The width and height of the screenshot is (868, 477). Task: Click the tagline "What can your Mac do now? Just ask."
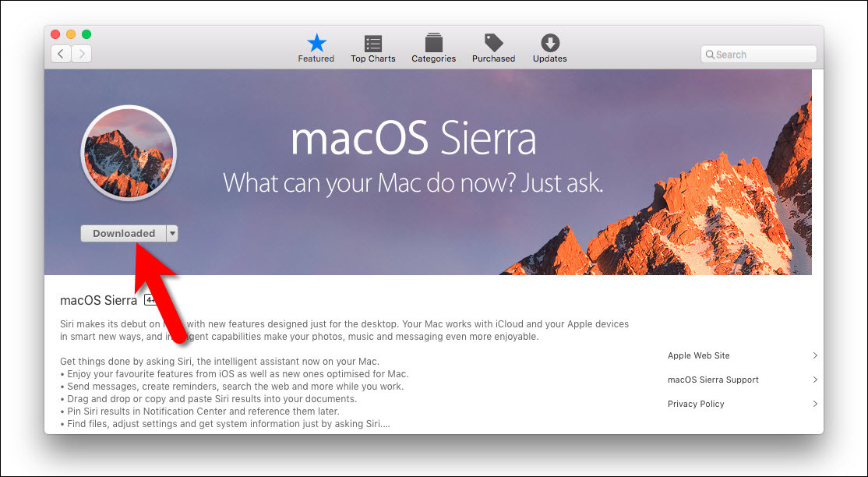pyautogui.click(x=413, y=183)
